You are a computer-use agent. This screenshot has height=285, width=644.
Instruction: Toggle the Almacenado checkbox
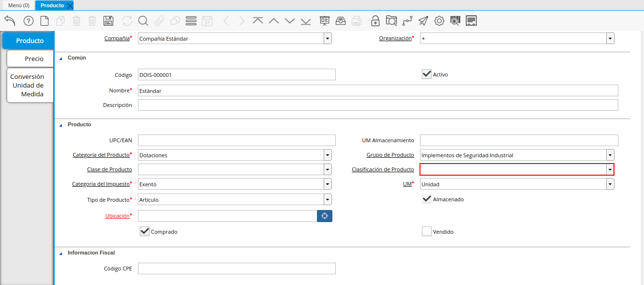(x=426, y=199)
